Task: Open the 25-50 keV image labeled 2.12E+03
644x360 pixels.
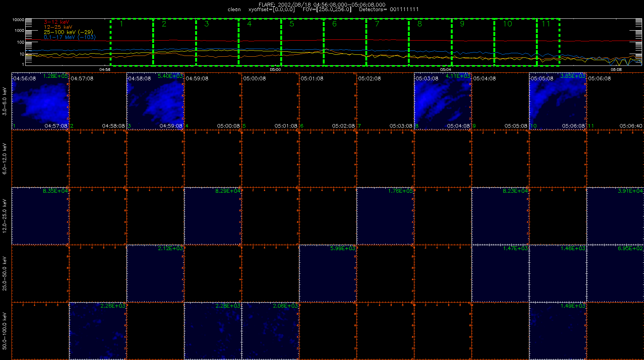Action: click(x=155, y=273)
